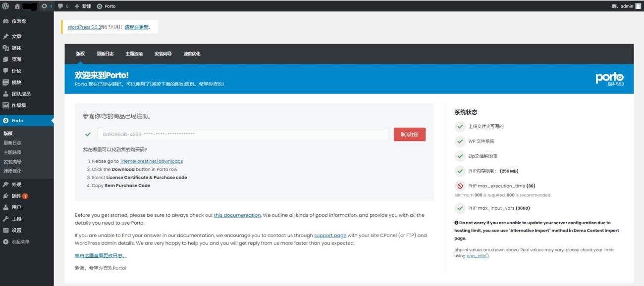Click the red 取消注册 button
The width and height of the screenshot is (644, 286).
410,134
